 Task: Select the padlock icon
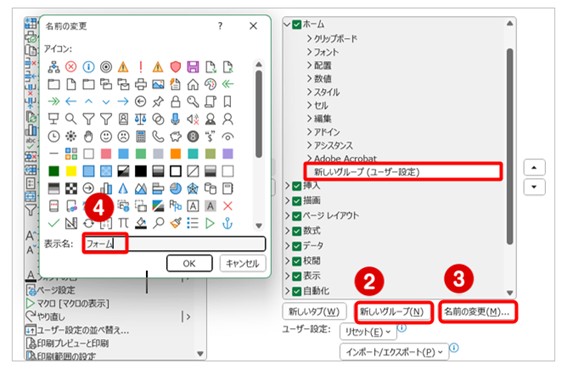coord(175,102)
